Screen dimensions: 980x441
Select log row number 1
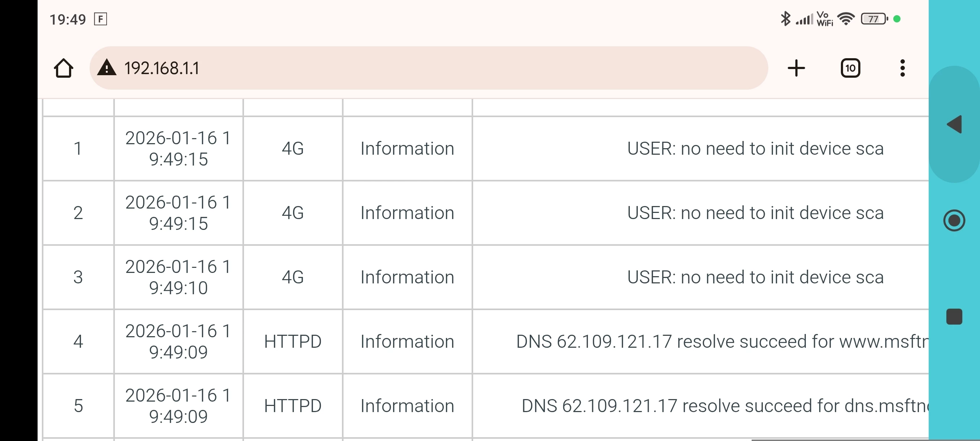click(x=78, y=149)
